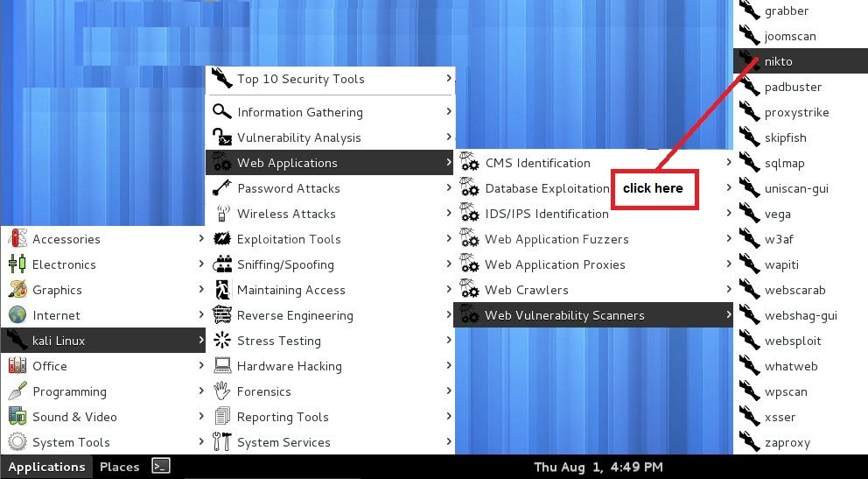Image resolution: width=868 pixels, height=479 pixels.
Task: Expand the Top 10 Security Tools arrow
Action: tap(448, 78)
